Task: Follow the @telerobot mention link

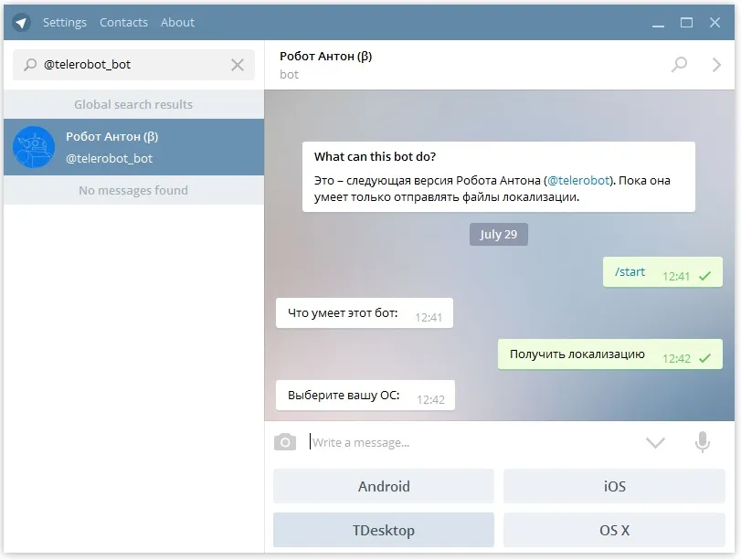Action: click(x=578, y=181)
